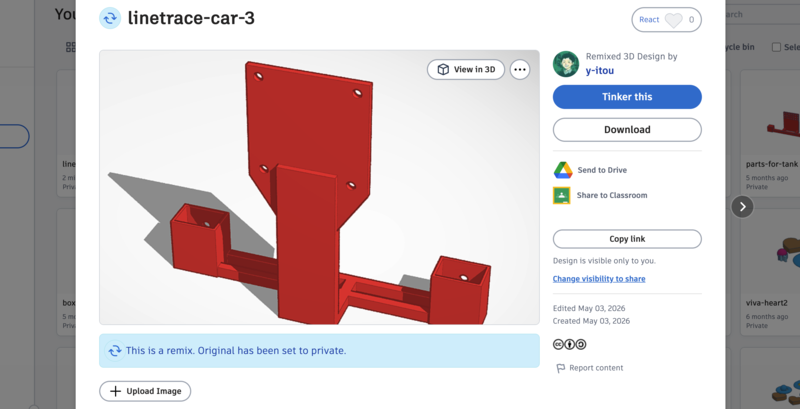Click View in 3D cube button

[466, 70]
